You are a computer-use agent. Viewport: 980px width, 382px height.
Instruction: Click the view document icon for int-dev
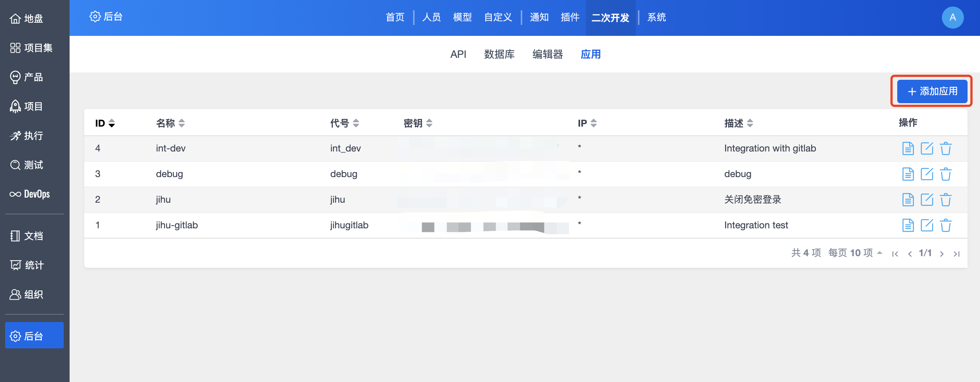click(x=908, y=149)
